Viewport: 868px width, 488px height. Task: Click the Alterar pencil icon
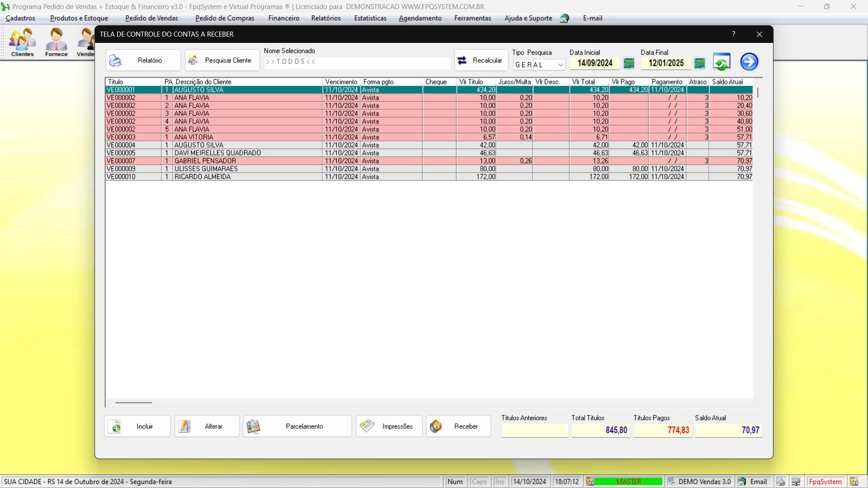pyautogui.click(x=184, y=427)
